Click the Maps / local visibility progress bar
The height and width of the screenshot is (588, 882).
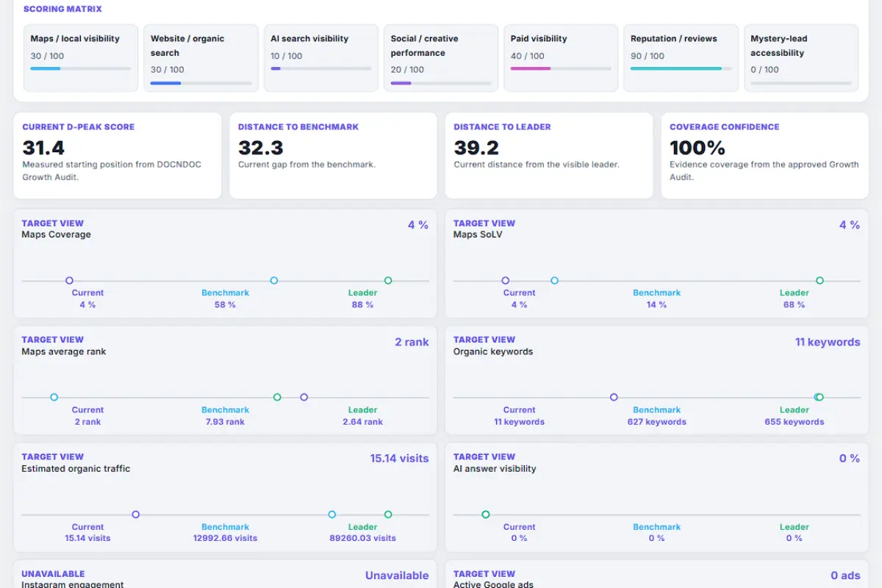click(81, 69)
